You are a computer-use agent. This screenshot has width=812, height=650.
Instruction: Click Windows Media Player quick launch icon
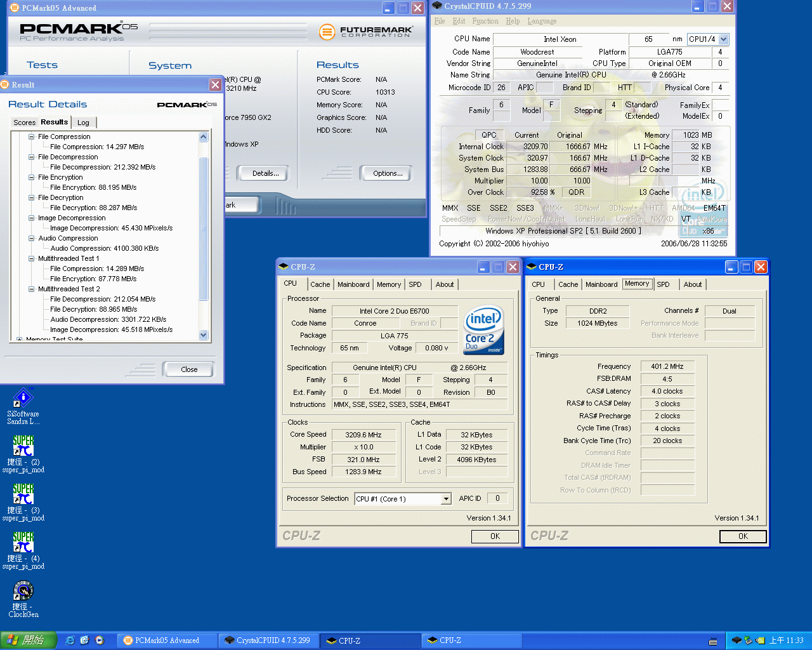coord(100,640)
